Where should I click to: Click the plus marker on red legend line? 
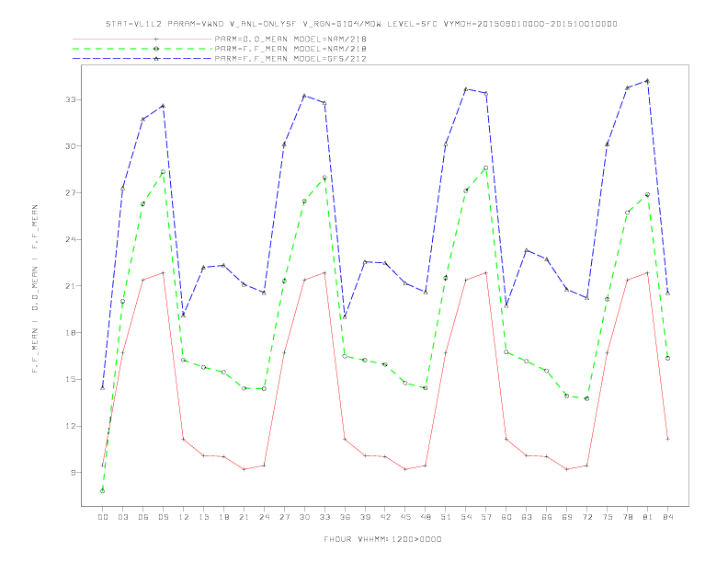(x=156, y=39)
